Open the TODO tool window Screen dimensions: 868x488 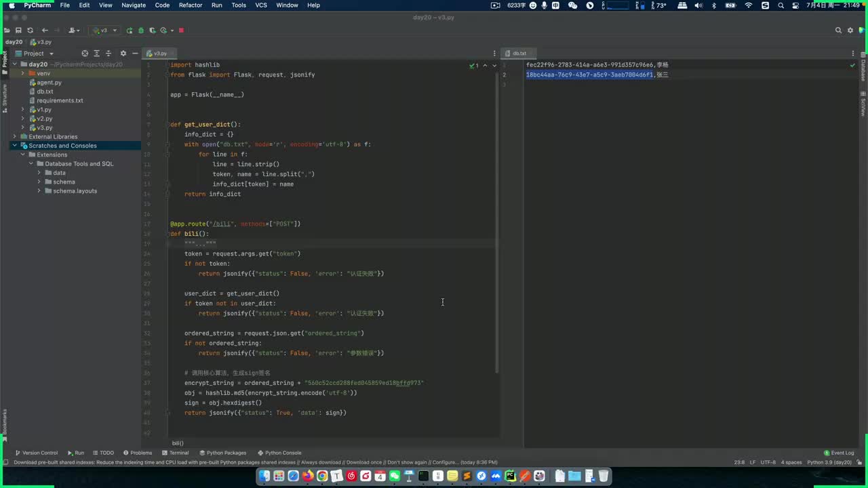[103, 453]
